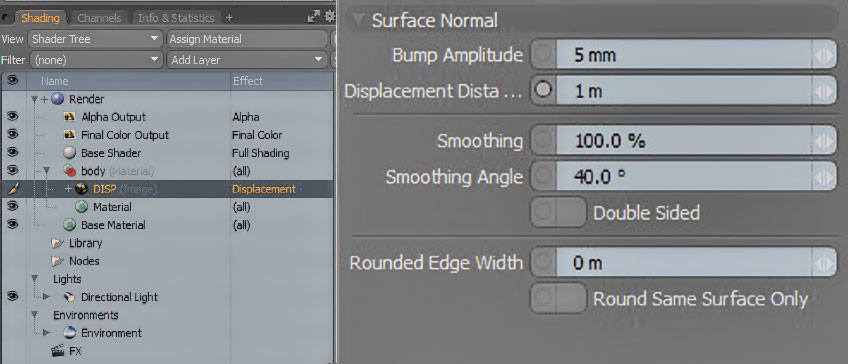Click the body material group icon
This screenshot has width=848, height=364.
coord(69,171)
